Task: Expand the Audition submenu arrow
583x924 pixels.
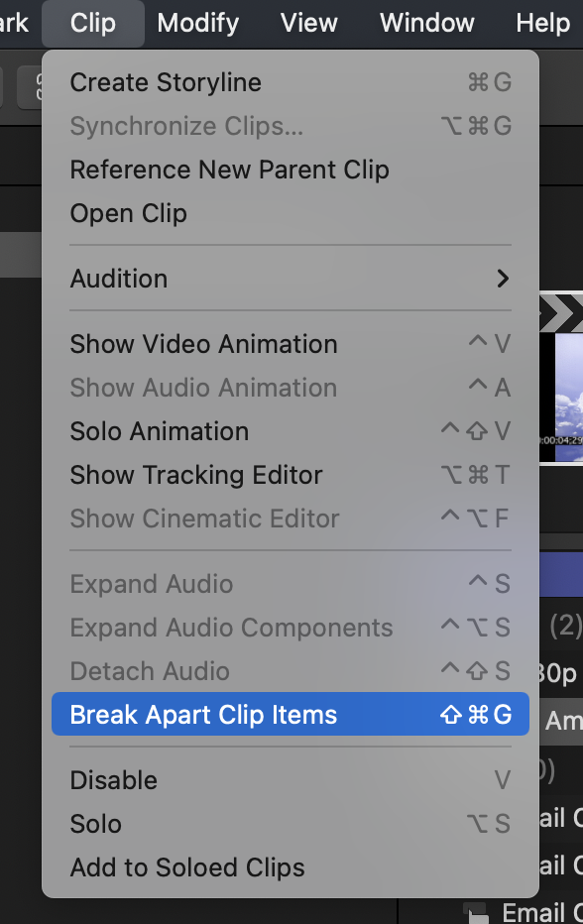Action: [x=503, y=279]
